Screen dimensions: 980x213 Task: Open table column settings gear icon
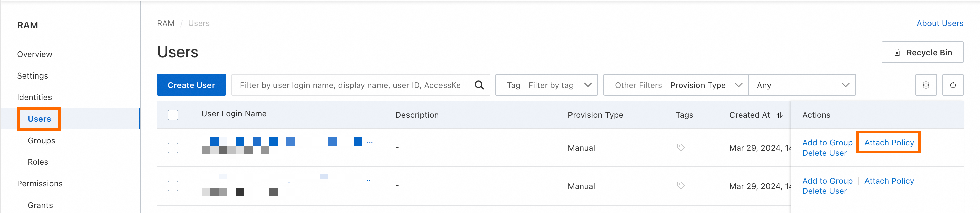click(x=925, y=85)
